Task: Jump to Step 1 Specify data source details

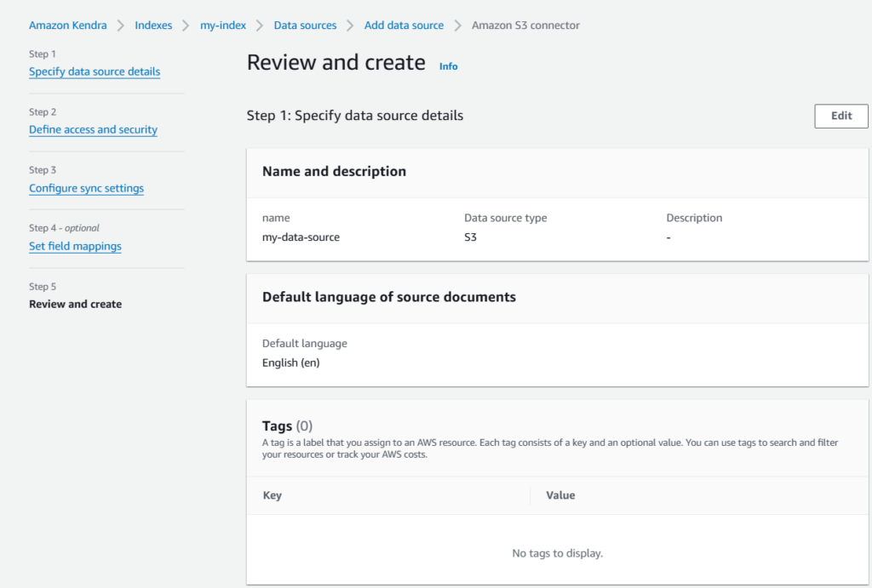Action: tap(95, 72)
